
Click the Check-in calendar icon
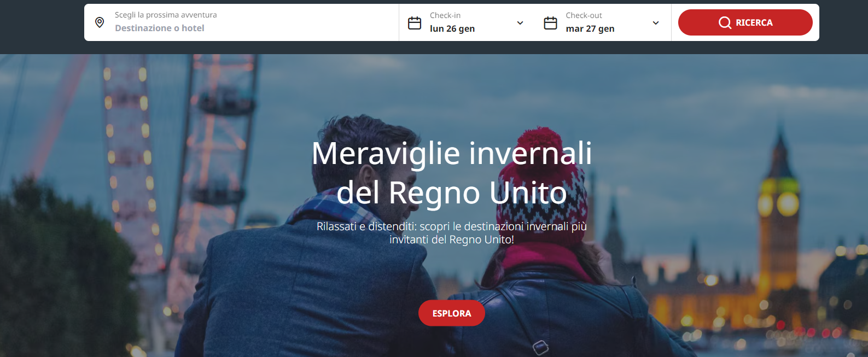pos(415,23)
